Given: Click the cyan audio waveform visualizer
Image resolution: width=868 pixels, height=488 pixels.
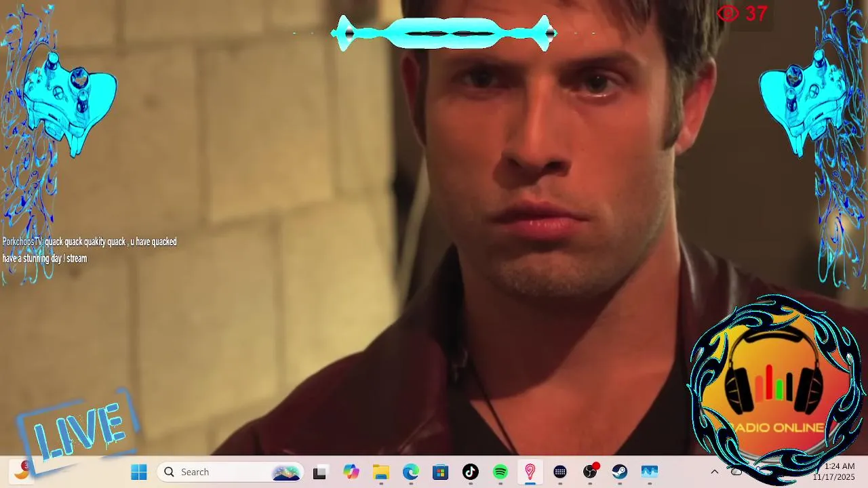Looking at the screenshot, I should tap(444, 33).
